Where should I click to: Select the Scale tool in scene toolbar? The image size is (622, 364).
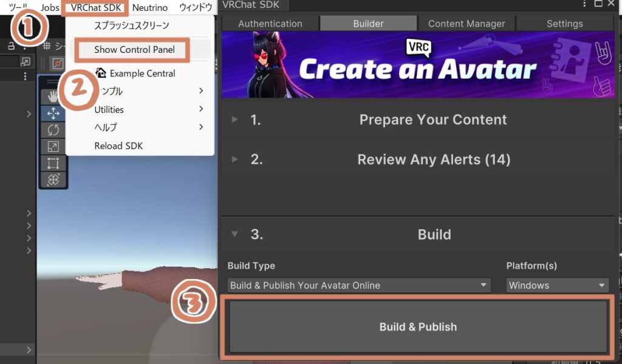pos(53,147)
